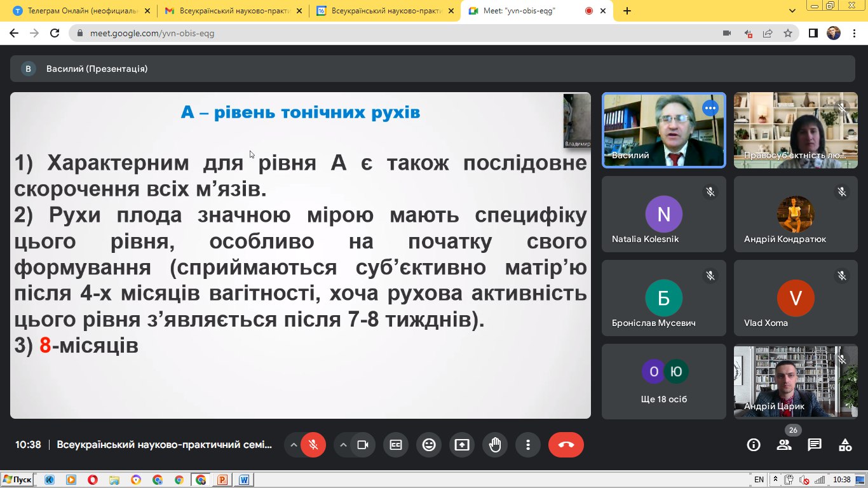Switch to the Gmail Всеукраїнський tab
This screenshot has width=868, height=488.
232,11
